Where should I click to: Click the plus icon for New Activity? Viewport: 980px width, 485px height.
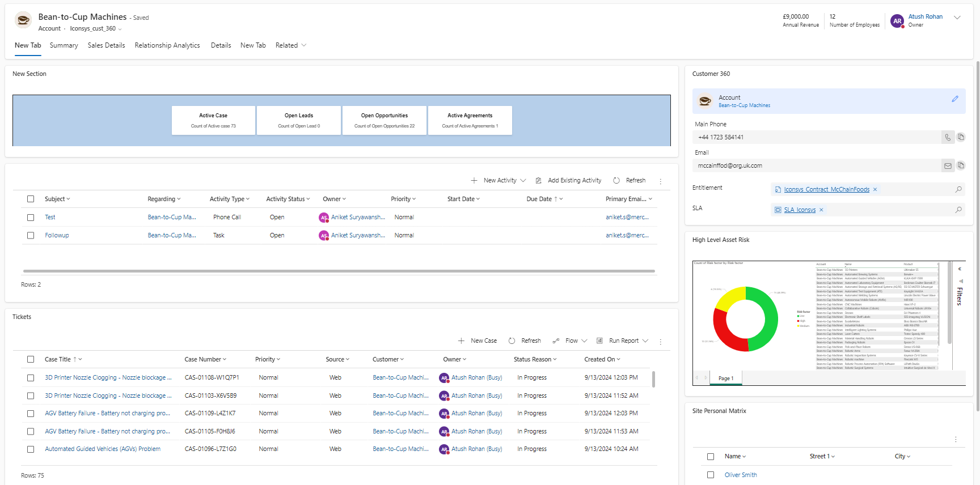tap(474, 181)
